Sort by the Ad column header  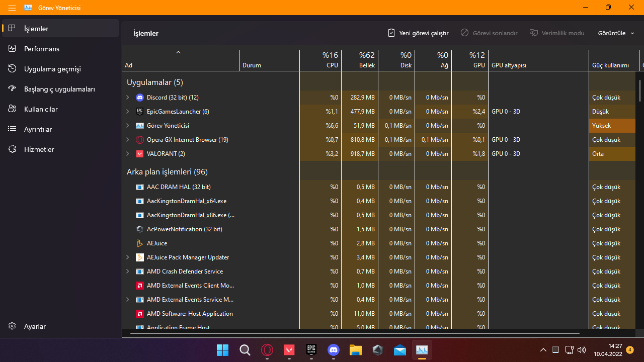click(180, 60)
